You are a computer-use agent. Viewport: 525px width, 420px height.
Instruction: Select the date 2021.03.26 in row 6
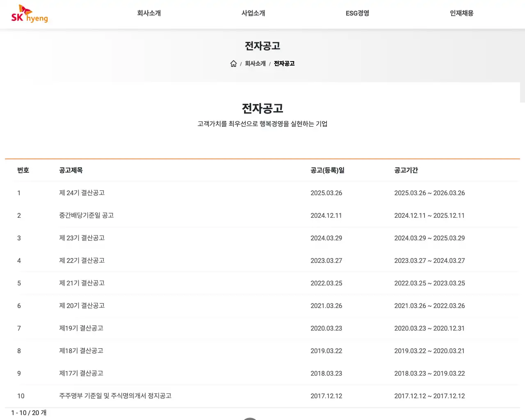tap(326, 306)
